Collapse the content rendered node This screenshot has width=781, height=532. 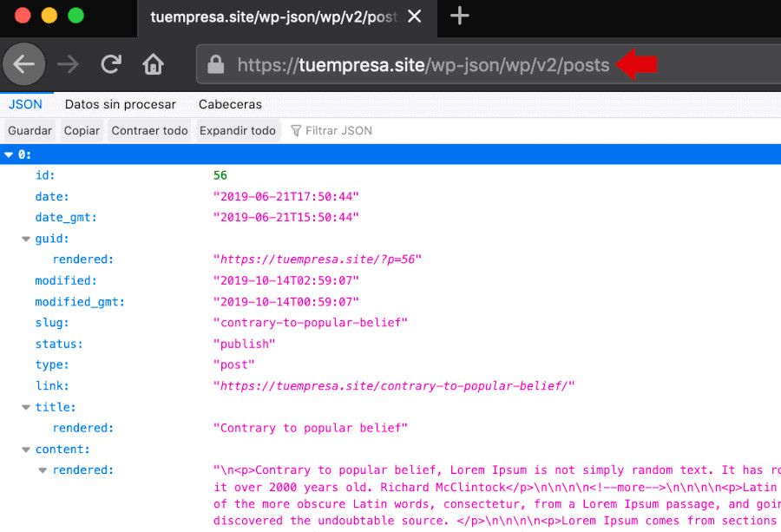coord(42,470)
